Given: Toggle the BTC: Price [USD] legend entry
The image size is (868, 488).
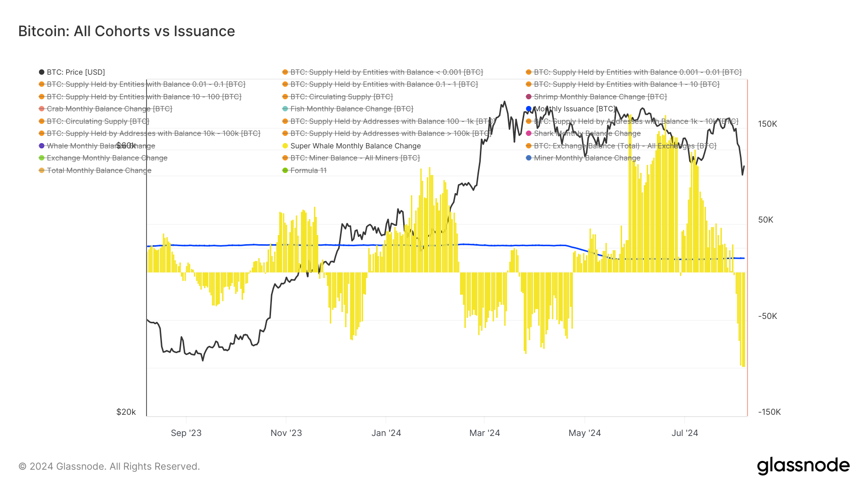Looking at the screenshot, I should pyautogui.click(x=72, y=72).
